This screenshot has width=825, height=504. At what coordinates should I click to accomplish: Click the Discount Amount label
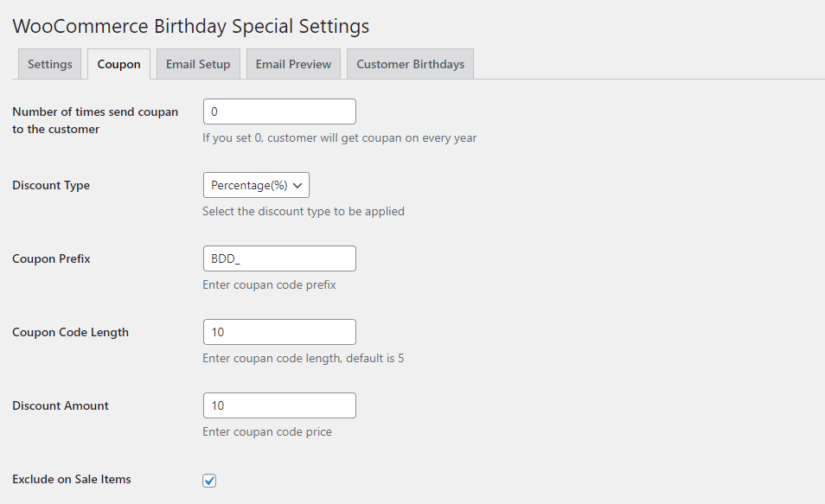tap(61, 405)
